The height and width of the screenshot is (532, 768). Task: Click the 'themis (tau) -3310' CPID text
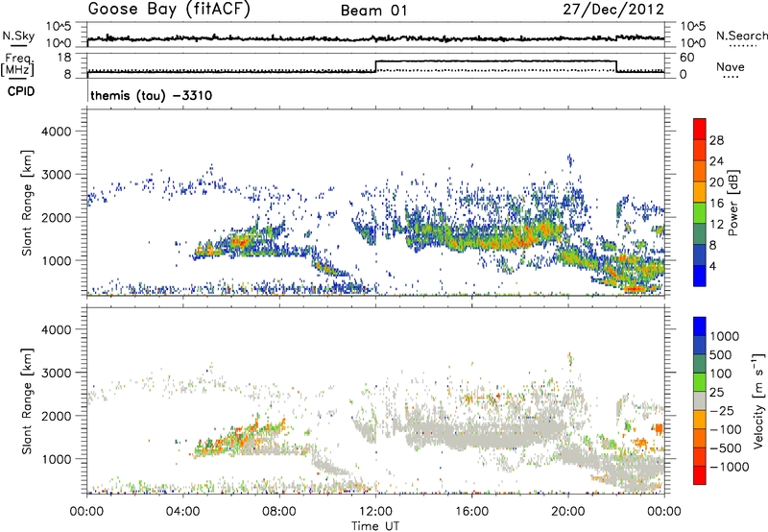tap(152, 95)
